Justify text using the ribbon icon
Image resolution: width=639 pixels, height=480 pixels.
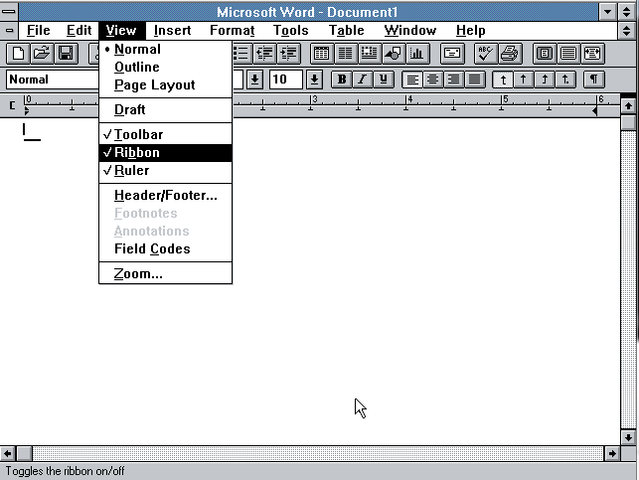(x=474, y=79)
